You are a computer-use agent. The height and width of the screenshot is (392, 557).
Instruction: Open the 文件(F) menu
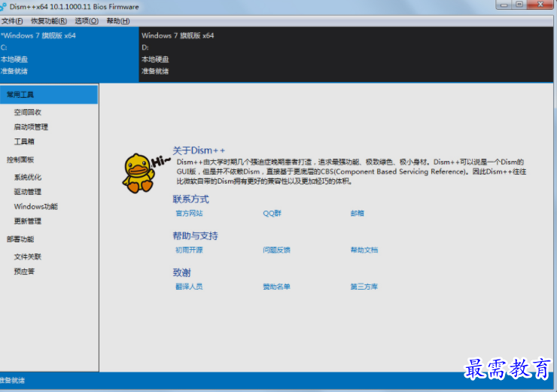[x=12, y=21]
